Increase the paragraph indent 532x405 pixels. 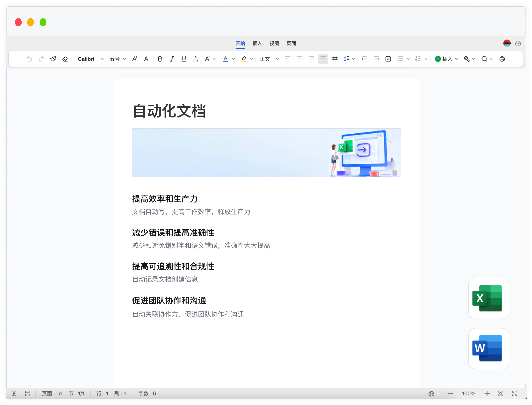click(x=376, y=59)
